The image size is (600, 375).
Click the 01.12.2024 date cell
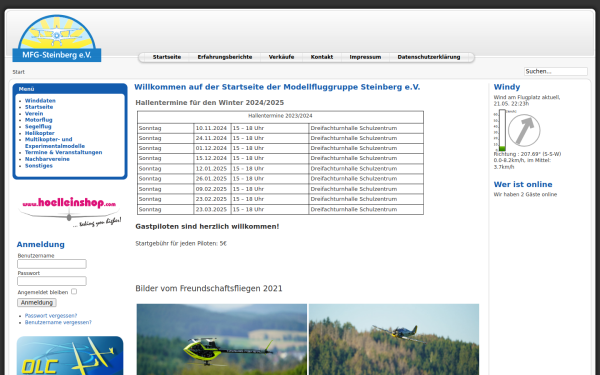tap(212, 148)
